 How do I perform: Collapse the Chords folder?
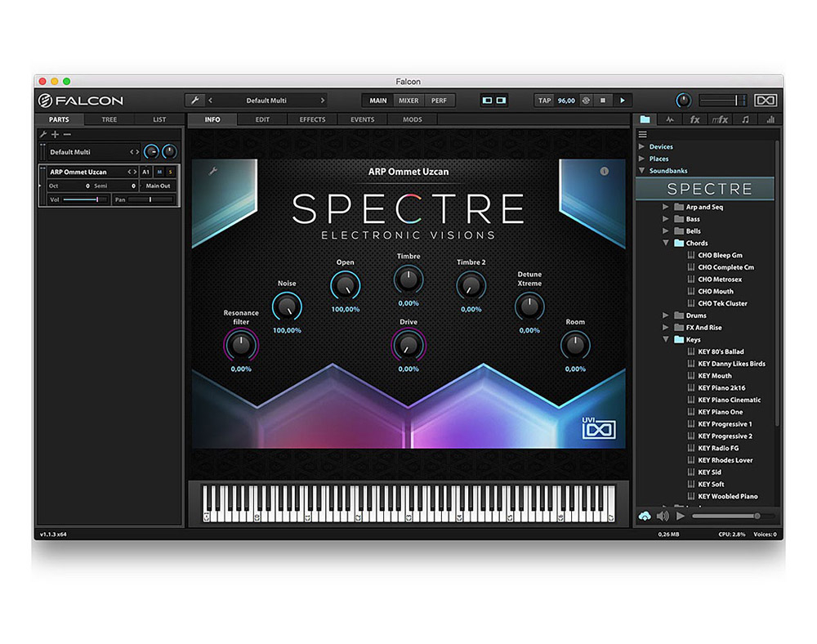(666, 243)
